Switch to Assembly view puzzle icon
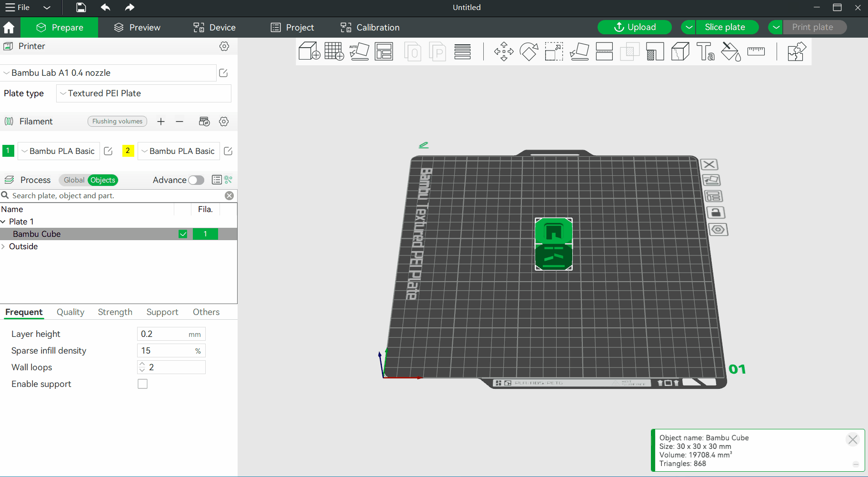This screenshot has height=477, width=868. click(797, 51)
